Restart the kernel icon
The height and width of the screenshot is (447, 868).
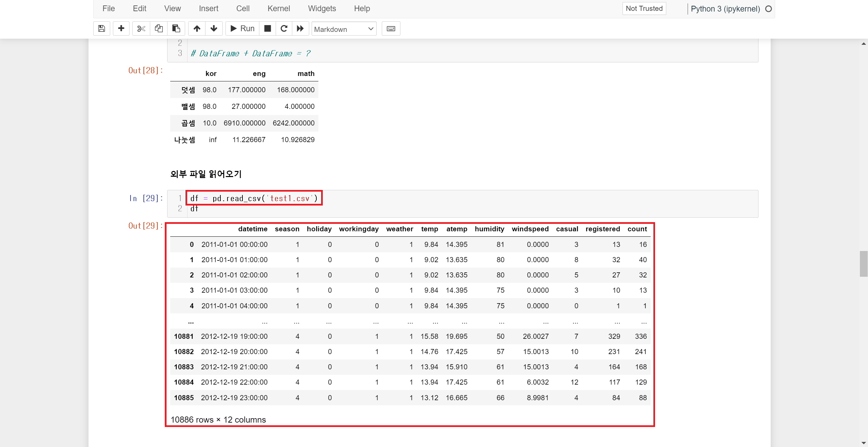284,28
